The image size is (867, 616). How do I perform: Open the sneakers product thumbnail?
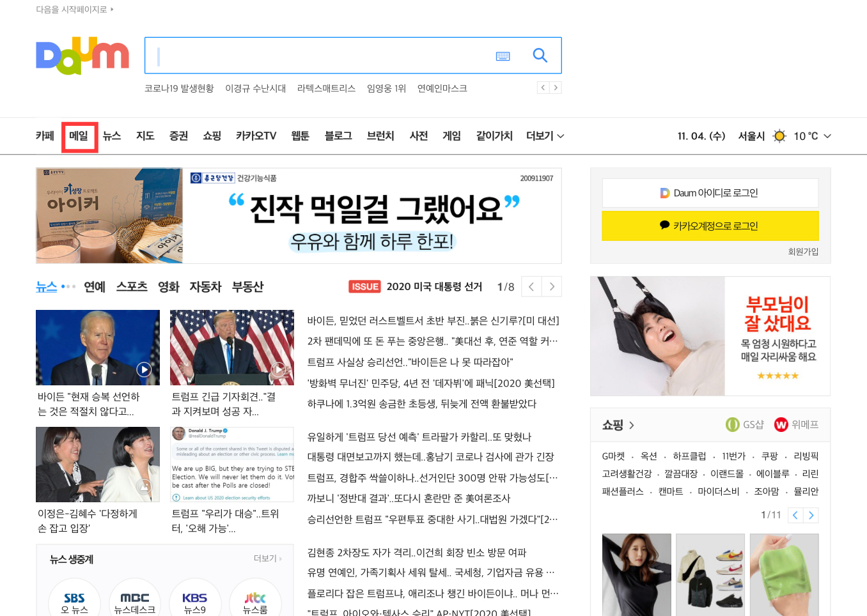[x=710, y=574]
